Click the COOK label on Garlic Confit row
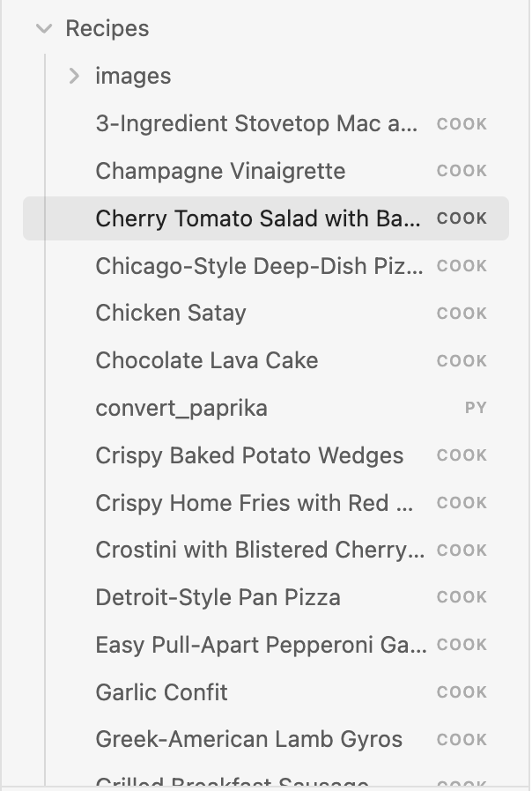Image resolution: width=532 pixels, height=791 pixels. tap(461, 692)
